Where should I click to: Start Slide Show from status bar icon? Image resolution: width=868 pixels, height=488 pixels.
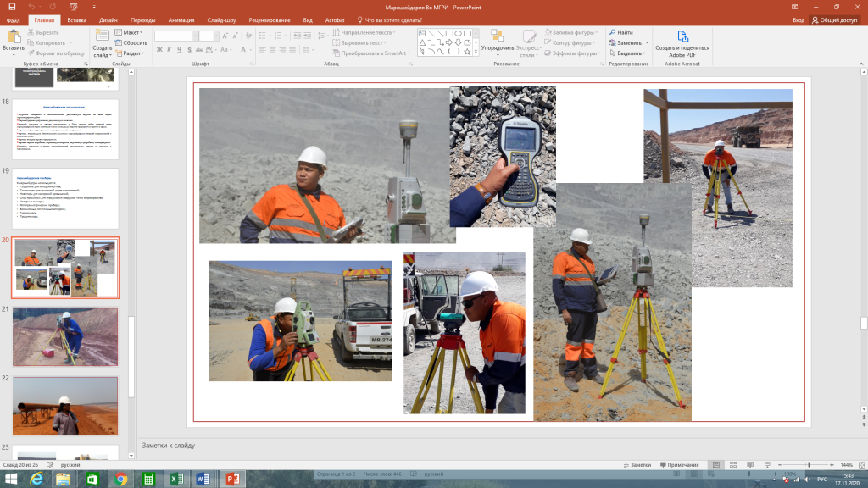pos(767,465)
